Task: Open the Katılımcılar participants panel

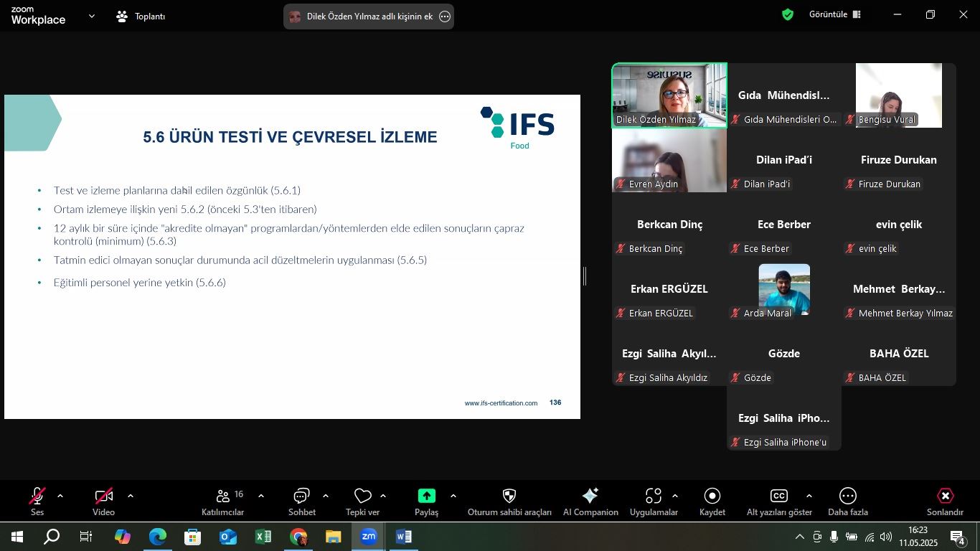Action: coord(223,501)
